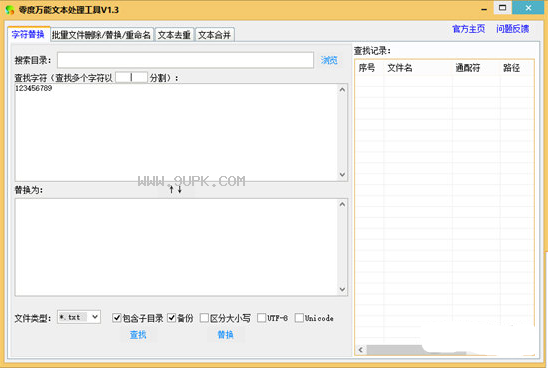Enable the 区分大小写 checkbox
Screen dimensions: 548x368
tap(204, 318)
